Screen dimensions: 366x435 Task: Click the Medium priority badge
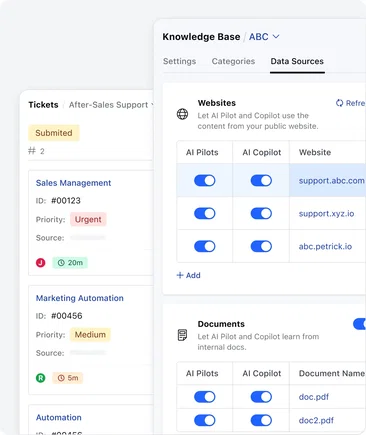90,335
